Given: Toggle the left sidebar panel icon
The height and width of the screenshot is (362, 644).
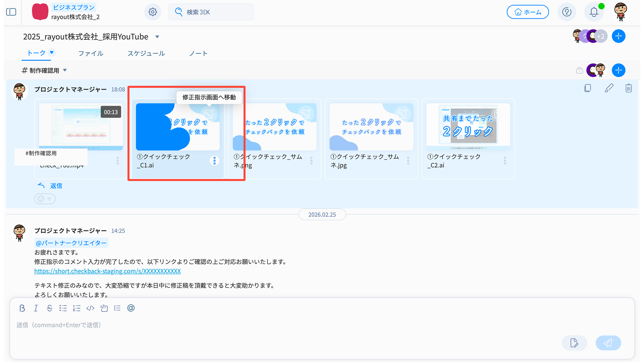Looking at the screenshot, I should [11, 12].
